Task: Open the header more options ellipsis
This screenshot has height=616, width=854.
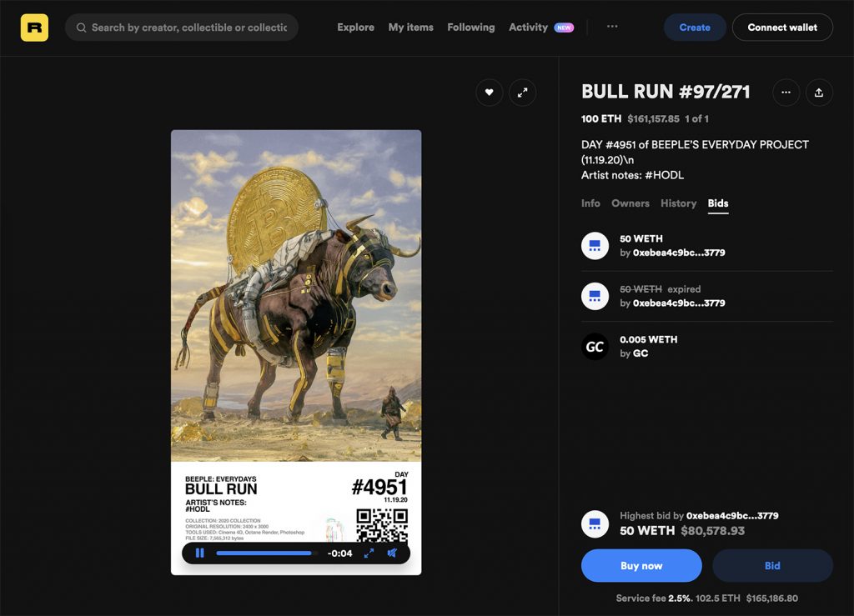Action: 612,28
